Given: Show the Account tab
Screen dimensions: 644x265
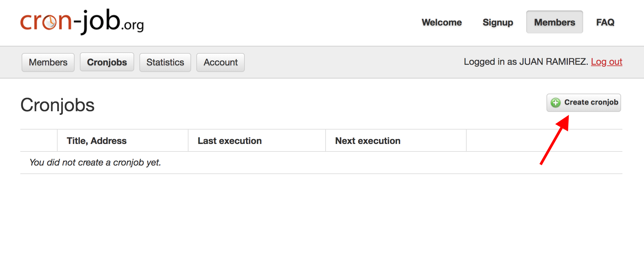Looking at the screenshot, I should [x=221, y=62].
